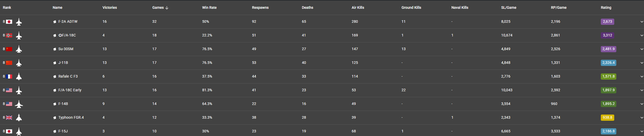The height and width of the screenshot is (136, 644).
Task: Sort table by Win Rate column
Action: pos(209,7)
